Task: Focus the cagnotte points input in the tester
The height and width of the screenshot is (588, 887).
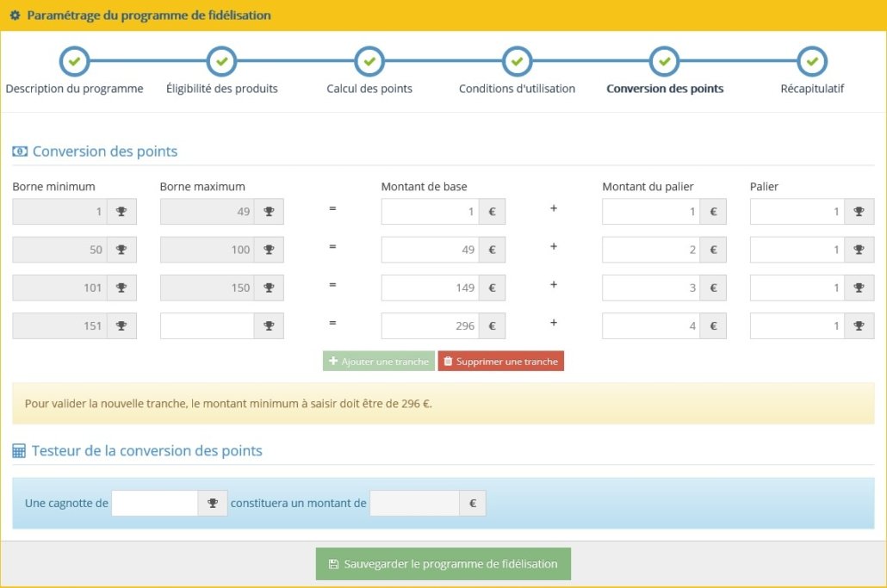Action: pyautogui.click(x=155, y=504)
